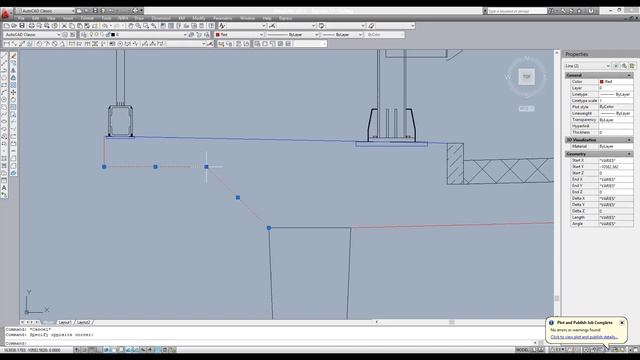Collapse the 3D Visualization section
The width and height of the screenshot is (640, 360).
coord(629,140)
